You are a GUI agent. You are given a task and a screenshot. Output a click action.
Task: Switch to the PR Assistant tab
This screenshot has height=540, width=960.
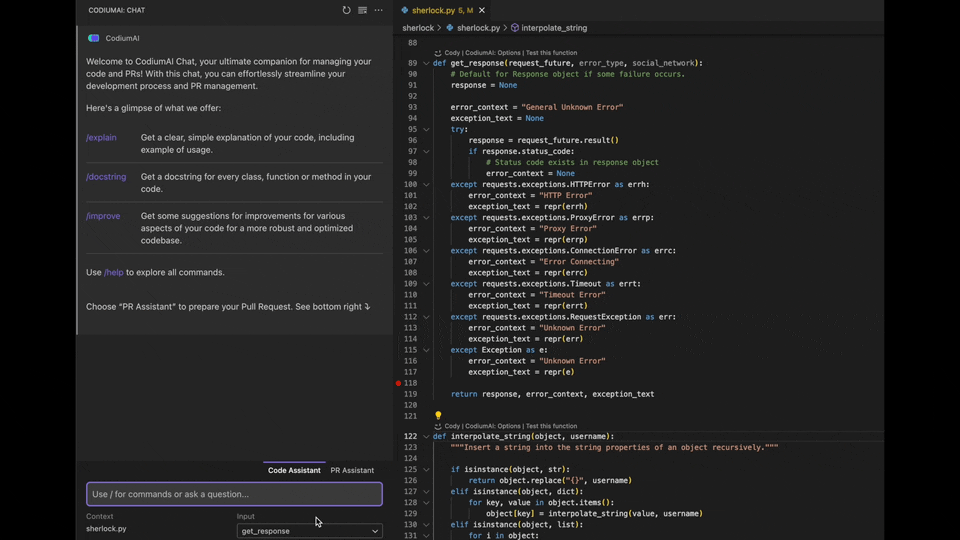pyautogui.click(x=352, y=470)
